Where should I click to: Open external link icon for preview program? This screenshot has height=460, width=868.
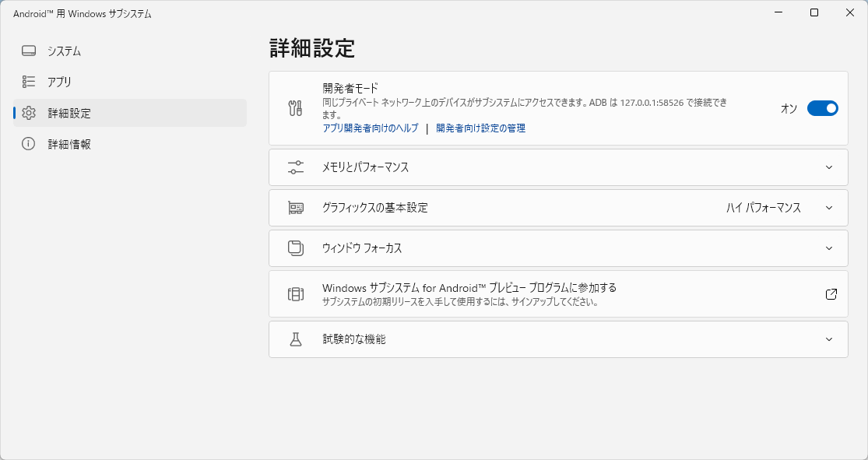point(831,294)
